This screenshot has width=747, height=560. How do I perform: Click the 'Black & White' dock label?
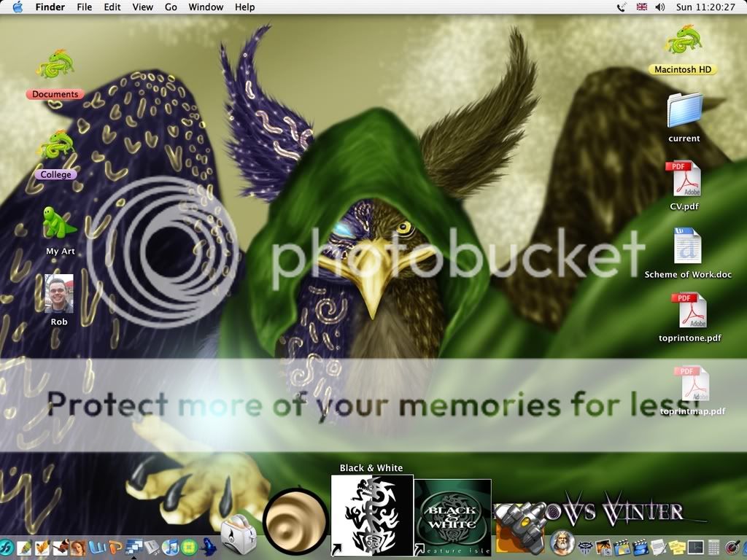pyautogui.click(x=371, y=468)
